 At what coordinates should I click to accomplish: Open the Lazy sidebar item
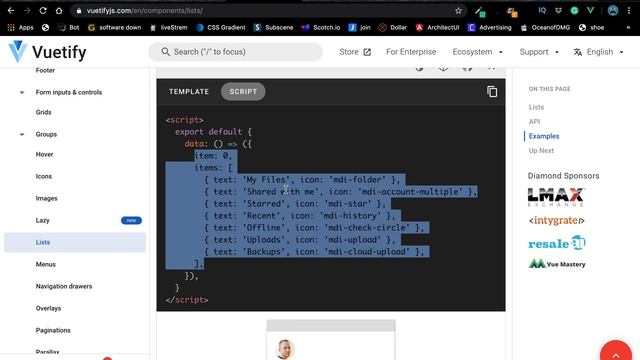click(42, 220)
